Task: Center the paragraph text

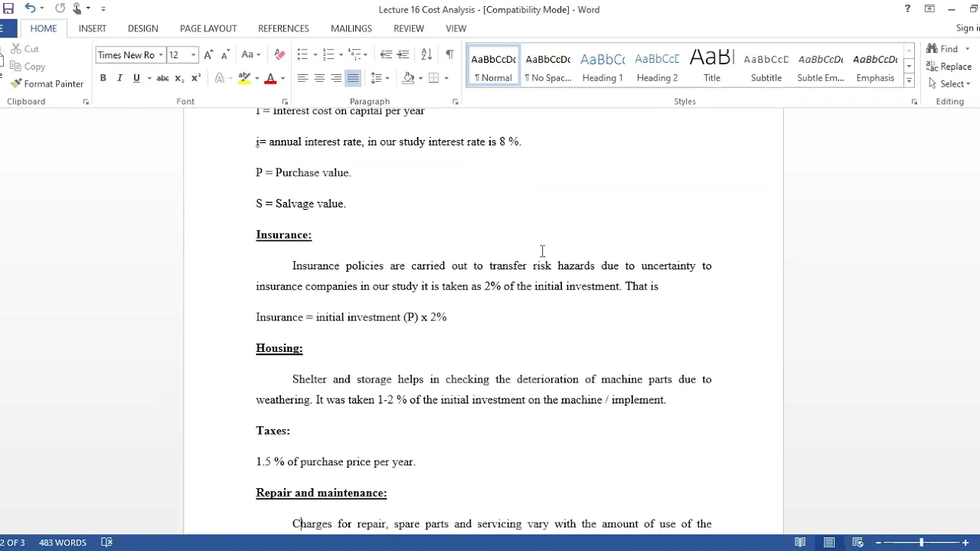Action: (319, 78)
